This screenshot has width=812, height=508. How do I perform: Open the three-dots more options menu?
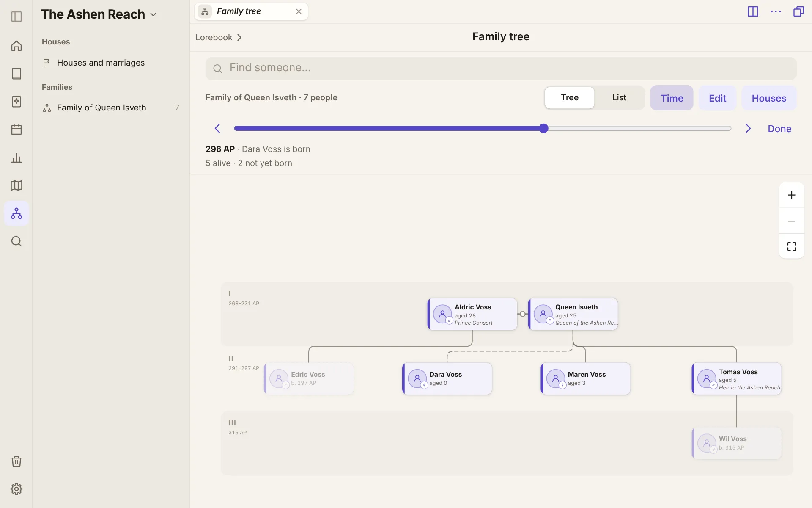coord(776,11)
